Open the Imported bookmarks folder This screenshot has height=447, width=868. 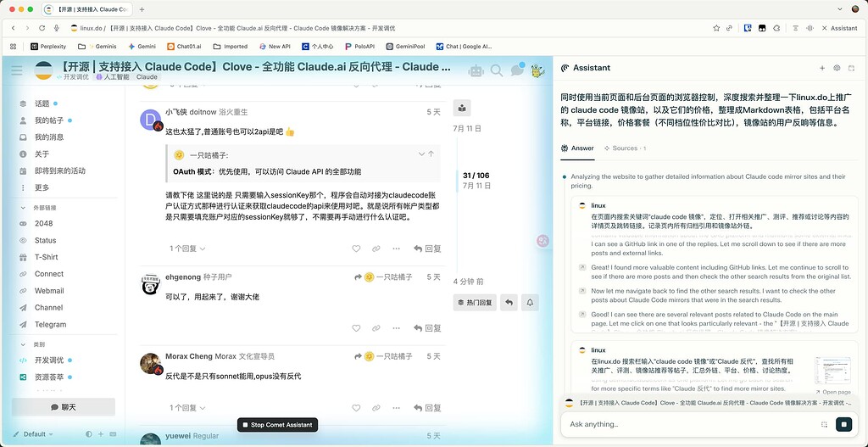(x=231, y=47)
